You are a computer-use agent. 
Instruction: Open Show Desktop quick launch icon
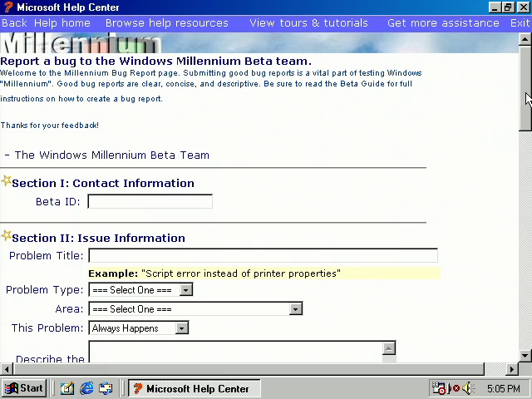(66, 388)
